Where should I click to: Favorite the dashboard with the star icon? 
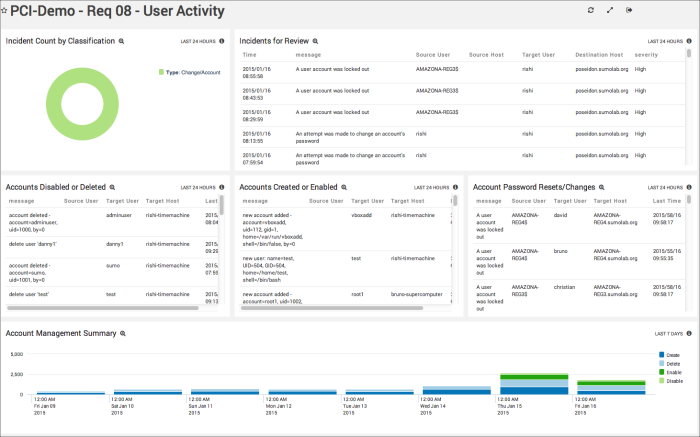pos(7,10)
